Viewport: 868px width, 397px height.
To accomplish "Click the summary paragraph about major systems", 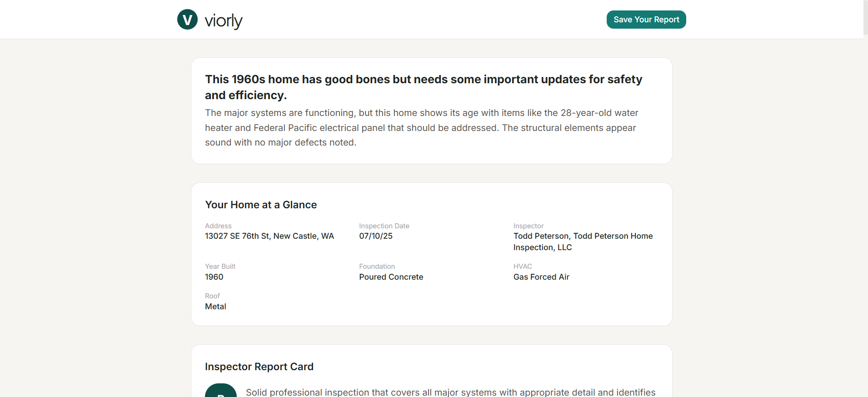I will pyautogui.click(x=421, y=128).
